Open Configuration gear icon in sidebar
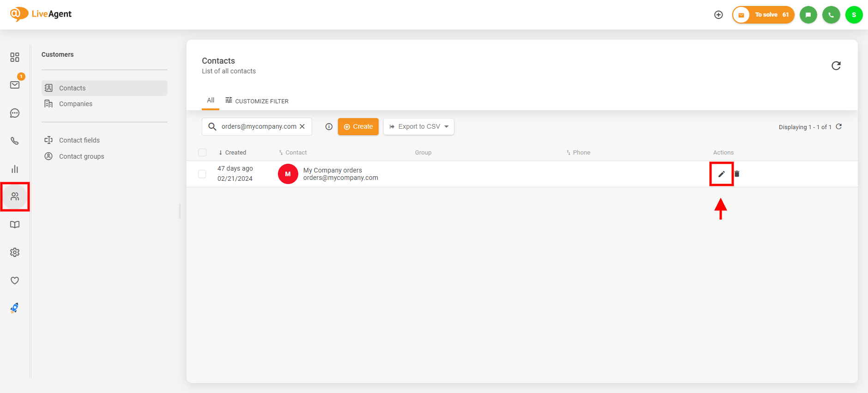Screen dimensions: 868x393 [x=15, y=252]
